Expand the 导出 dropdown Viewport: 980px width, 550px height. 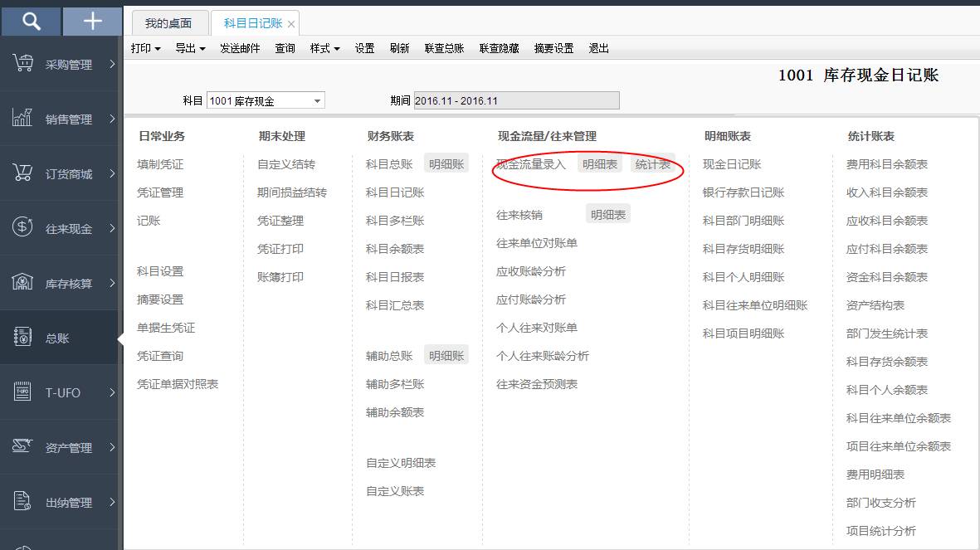click(x=190, y=48)
